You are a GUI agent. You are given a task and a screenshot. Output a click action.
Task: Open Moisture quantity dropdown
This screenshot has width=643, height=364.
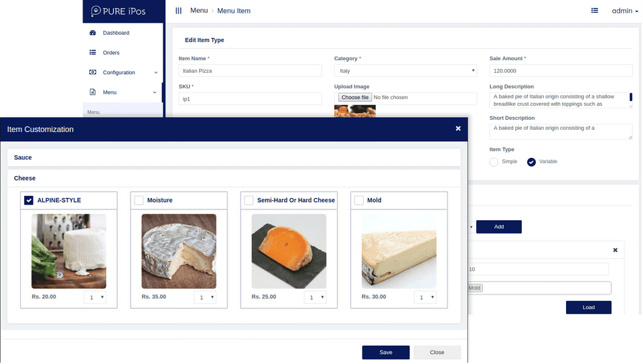pos(205,297)
